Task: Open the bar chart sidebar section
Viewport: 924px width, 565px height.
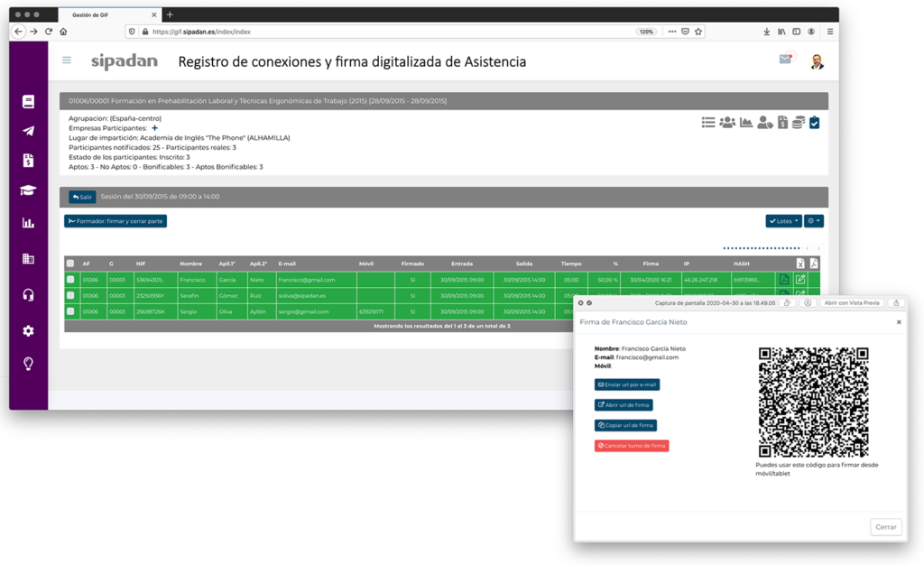Action: coord(28,223)
